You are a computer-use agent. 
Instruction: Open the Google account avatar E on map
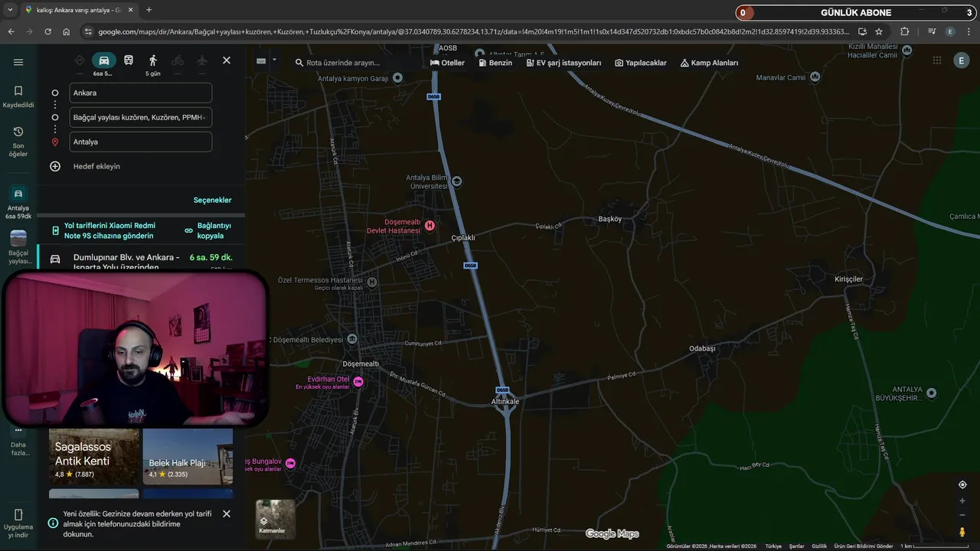tap(961, 60)
